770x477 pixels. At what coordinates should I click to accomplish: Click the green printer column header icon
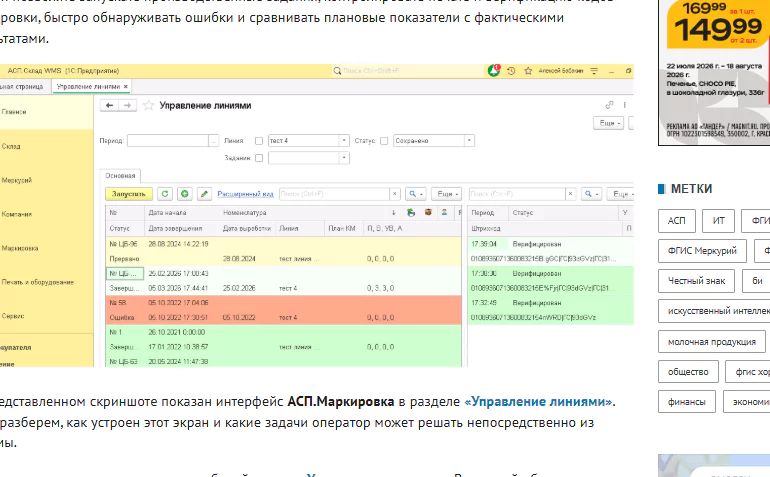point(411,212)
